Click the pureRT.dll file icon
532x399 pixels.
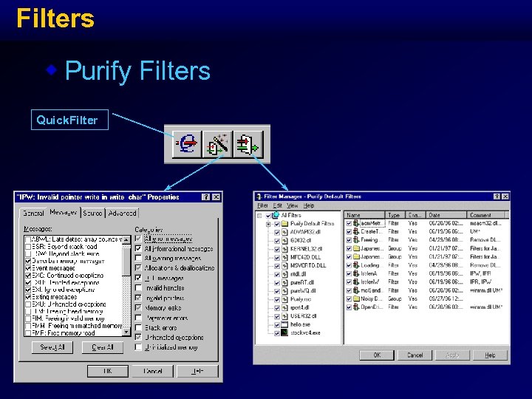[284, 282]
